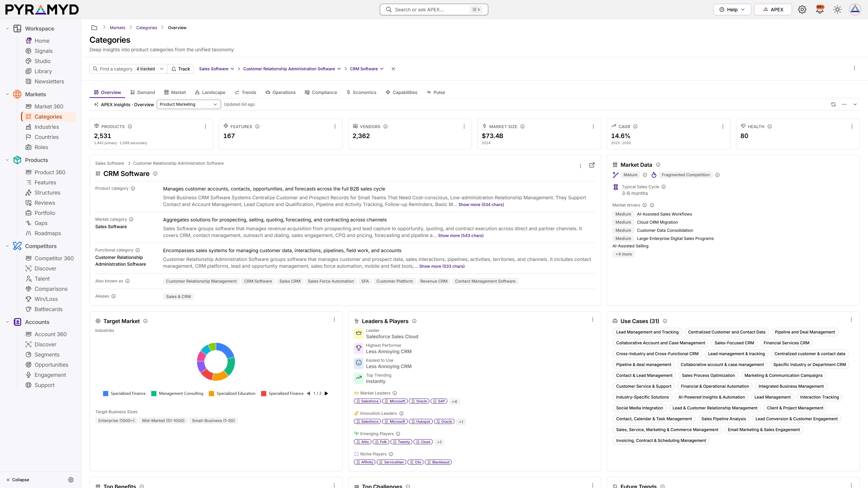Image resolution: width=868 pixels, height=488 pixels.
Task: Click info icon next to Market Data
Action: point(658,165)
